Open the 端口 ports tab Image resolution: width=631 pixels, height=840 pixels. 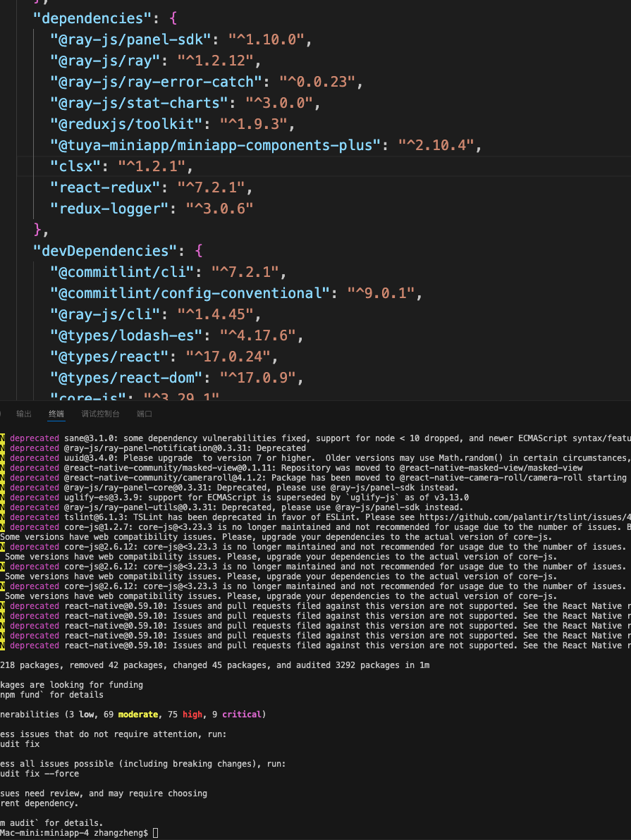point(145,414)
